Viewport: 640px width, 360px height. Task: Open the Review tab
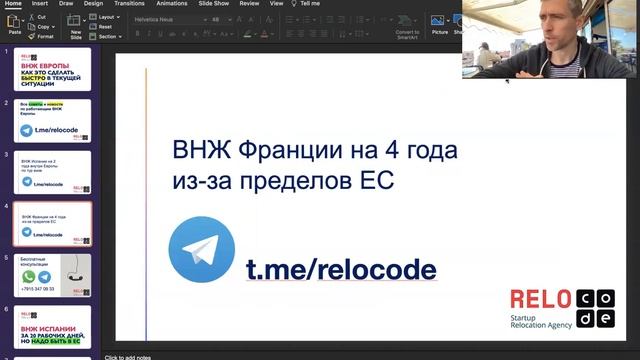click(x=249, y=3)
